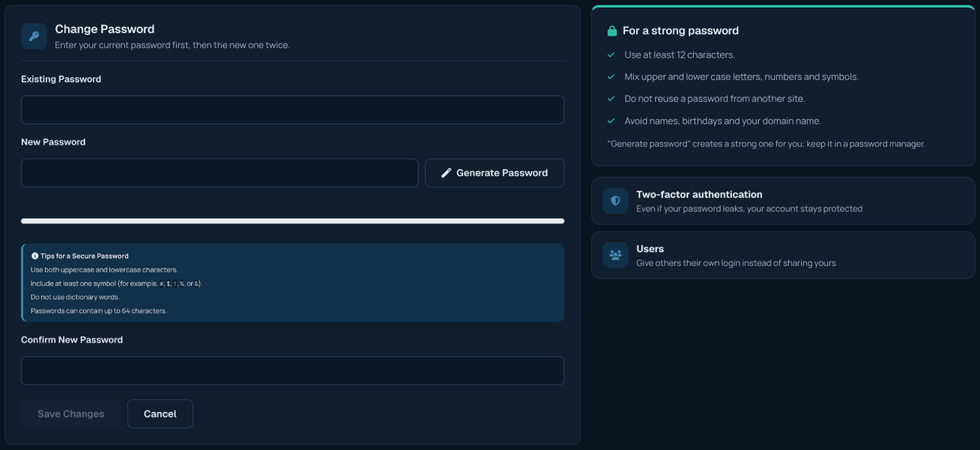Click the 'Confirm New Password' label
The height and width of the screenshot is (450, 980).
pyautogui.click(x=72, y=339)
